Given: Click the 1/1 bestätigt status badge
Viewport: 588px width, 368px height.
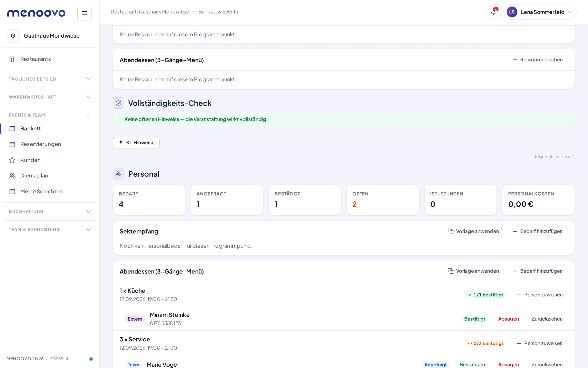Looking at the screenshot, I should coord(486,295).
